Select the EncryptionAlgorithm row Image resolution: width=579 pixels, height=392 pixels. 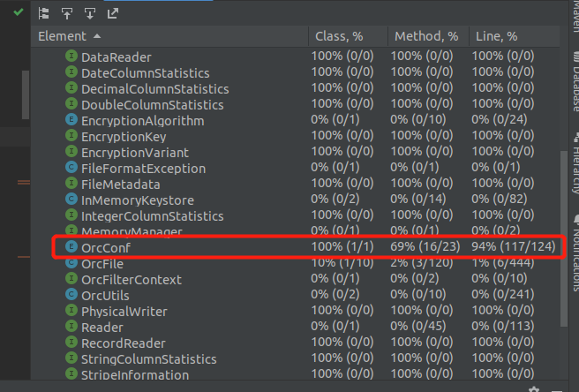pos(296,120)
